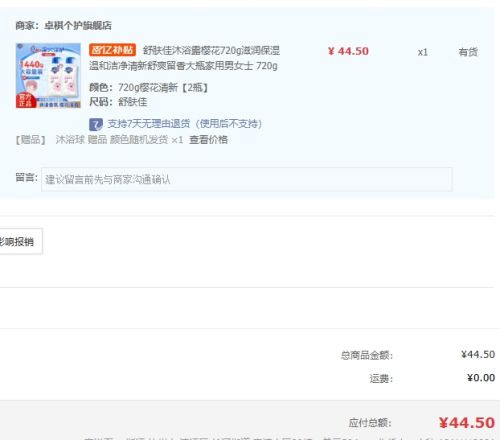Screen dimensions: 500x440
Task: Click the 总商品金额 amount ¥44.50
Action: coord(478,354)
